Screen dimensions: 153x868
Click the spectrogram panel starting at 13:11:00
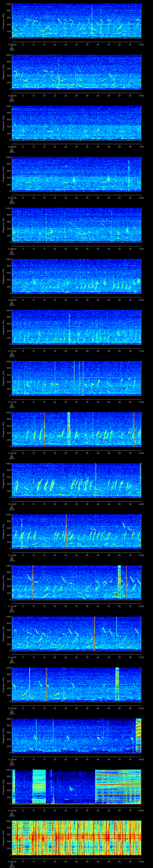pyautogui.click(x=76, y=378)
